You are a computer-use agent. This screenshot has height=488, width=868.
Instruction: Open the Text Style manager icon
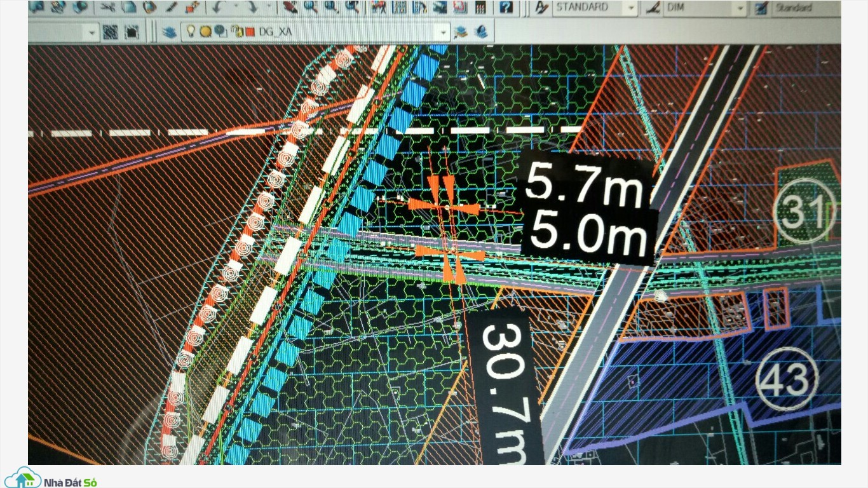pos(541,8)
